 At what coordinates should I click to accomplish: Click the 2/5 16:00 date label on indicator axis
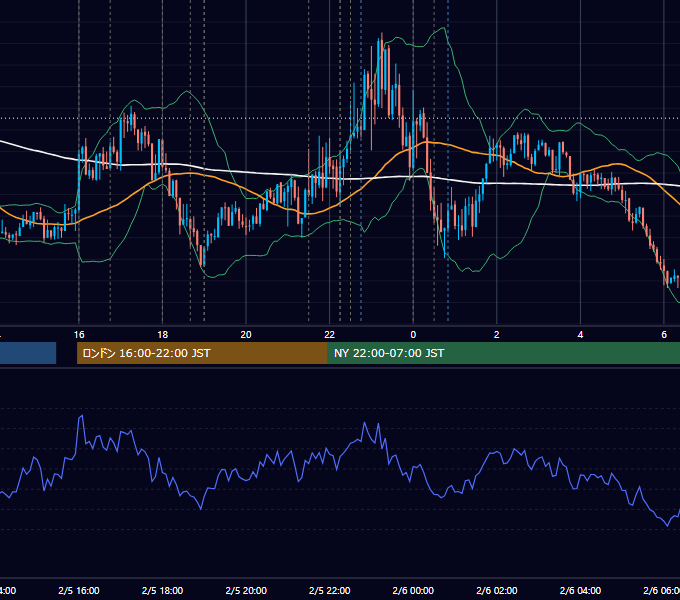coord(79,590)
